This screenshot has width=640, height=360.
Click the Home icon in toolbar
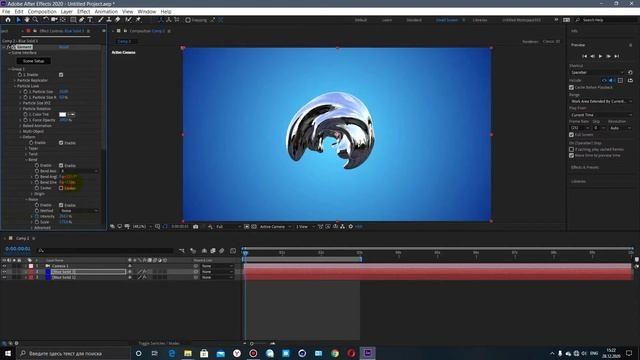tap(8, 20)
